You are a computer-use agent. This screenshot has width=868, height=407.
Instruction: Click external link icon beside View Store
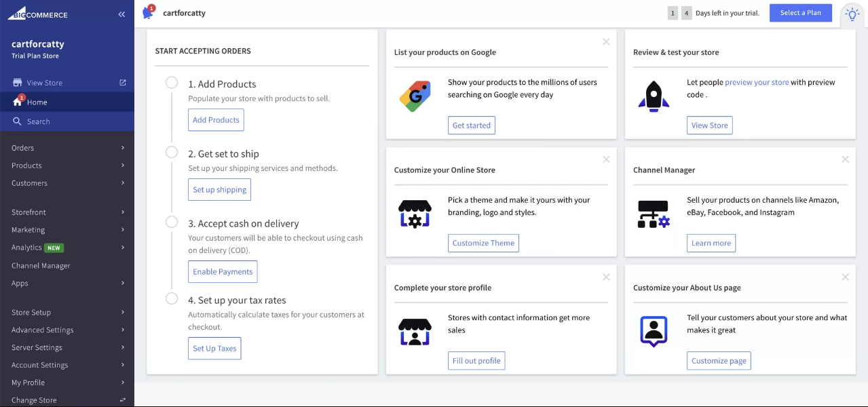[123, 83]
